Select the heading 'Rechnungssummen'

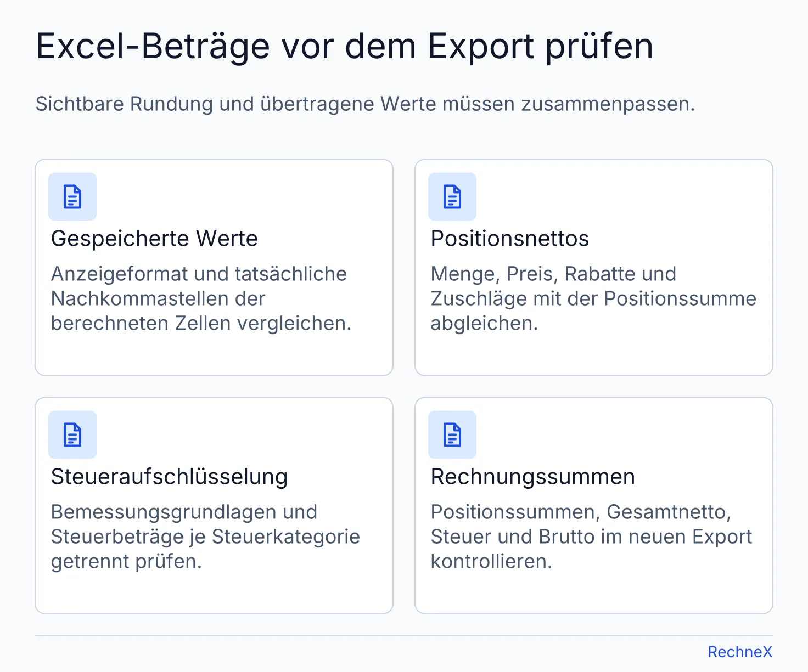pos(533,477)
